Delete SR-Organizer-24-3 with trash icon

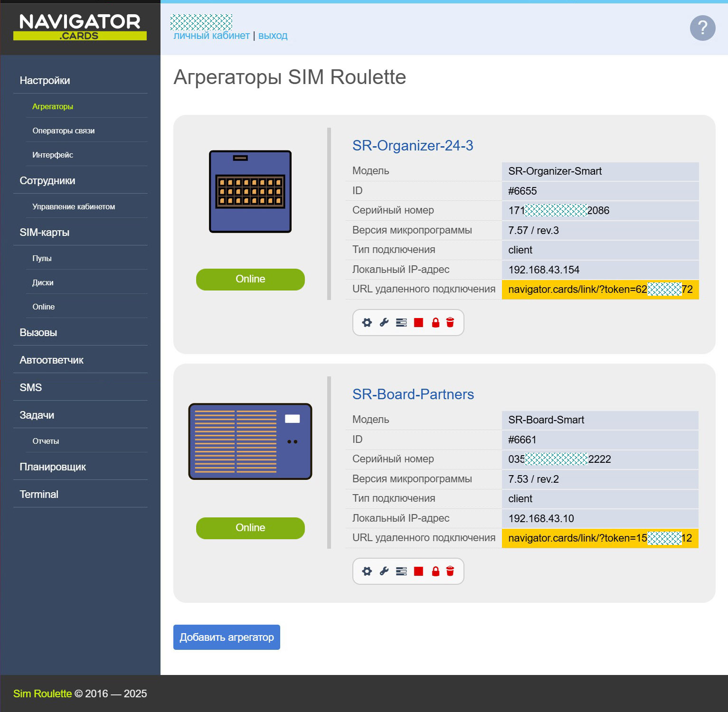pyautogui.click(x=450, y=323)
